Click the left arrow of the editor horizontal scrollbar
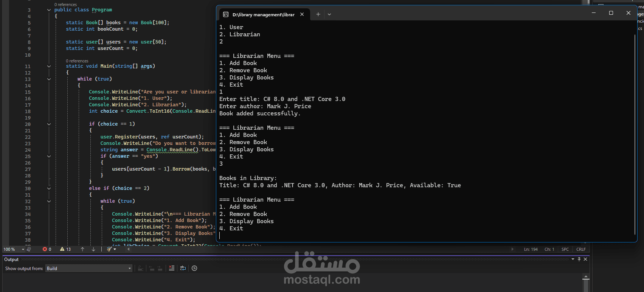The height and width of the screenshot is (292, 644). pyautogui.click(x=129, y=249)
